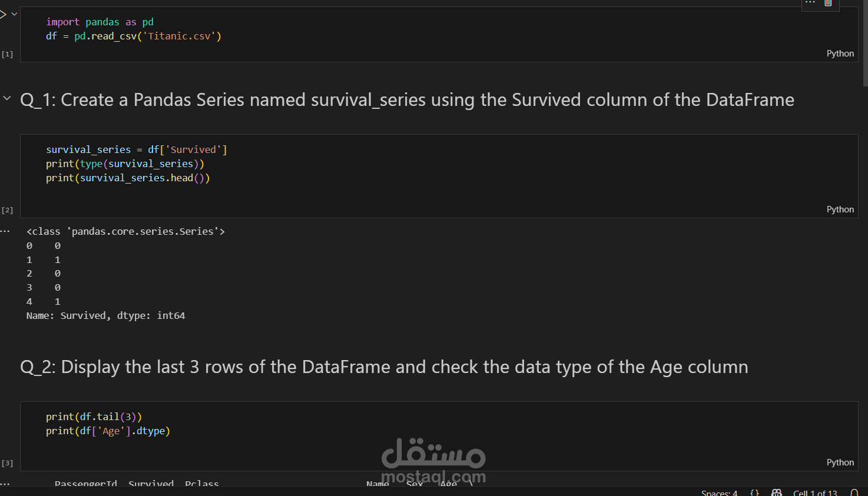The image size is (868, 496).
Task: Open the notifications bell in the status bar
Action: click(854, 492)
